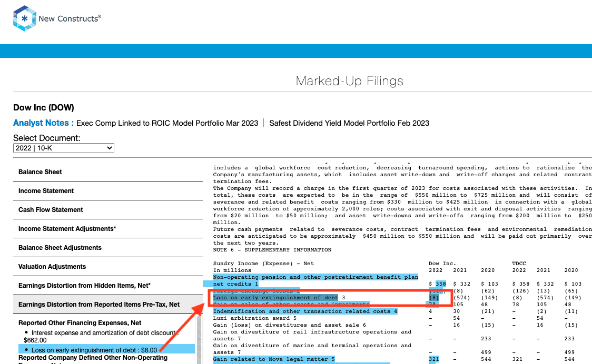Click the New Constructs brand name text

(70, 18)
